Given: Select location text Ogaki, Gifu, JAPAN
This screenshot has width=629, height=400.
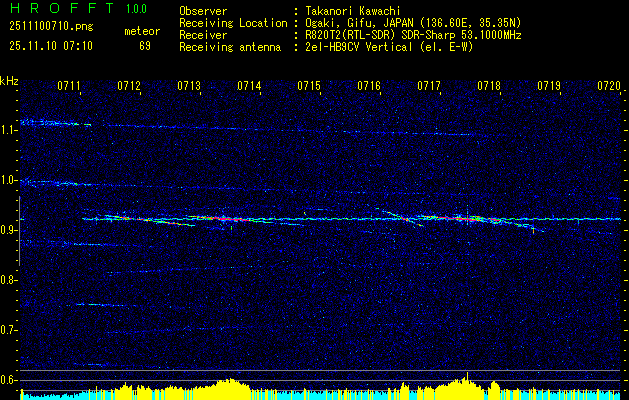Looking at the screenshot, I should (x=359, y=23).
